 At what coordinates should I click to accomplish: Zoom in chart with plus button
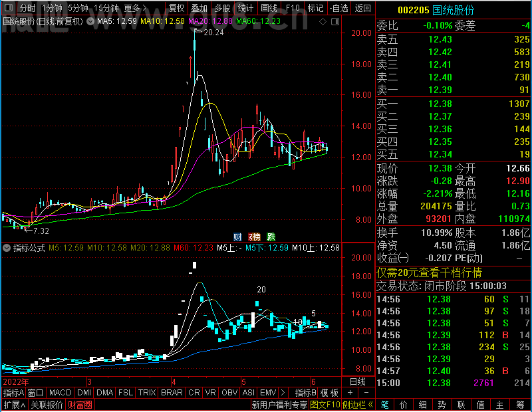point(350,393)
